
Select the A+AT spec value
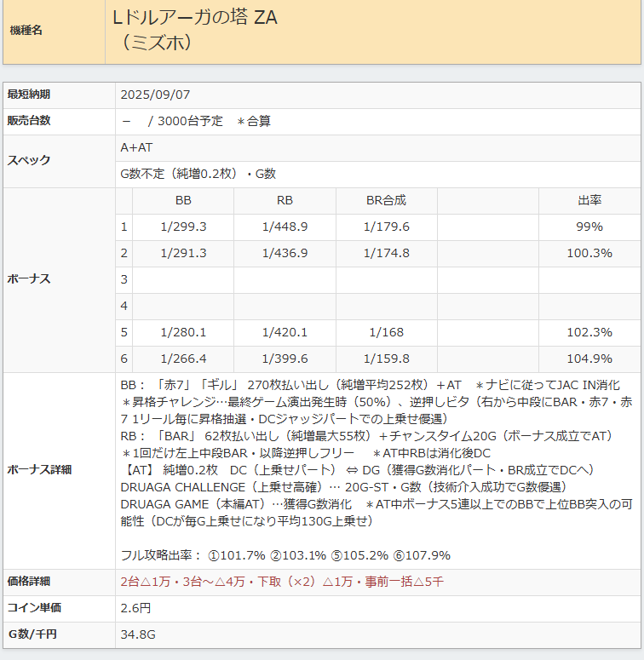(136, 147)
